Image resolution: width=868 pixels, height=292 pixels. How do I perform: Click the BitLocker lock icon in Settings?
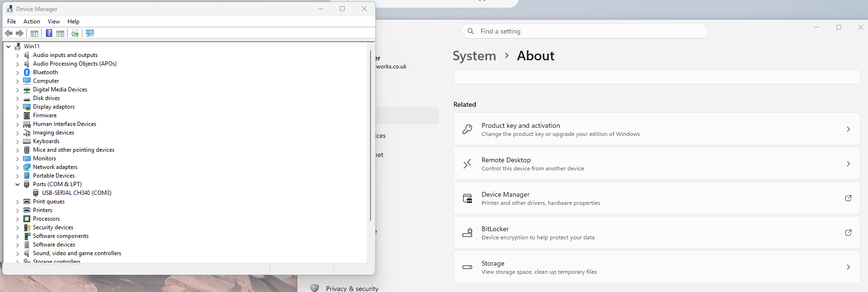pyautogui.click(x=467, y=233)
